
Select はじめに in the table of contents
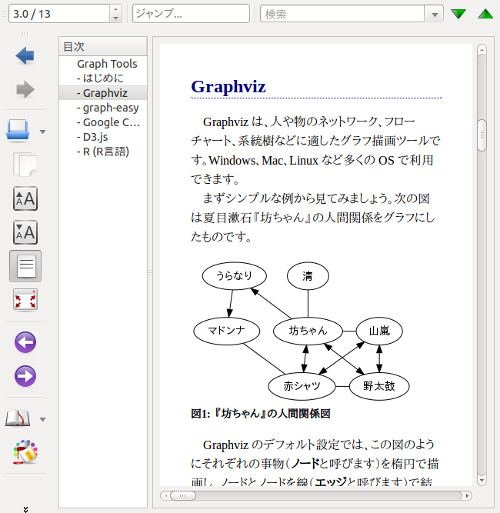point(103,78)
